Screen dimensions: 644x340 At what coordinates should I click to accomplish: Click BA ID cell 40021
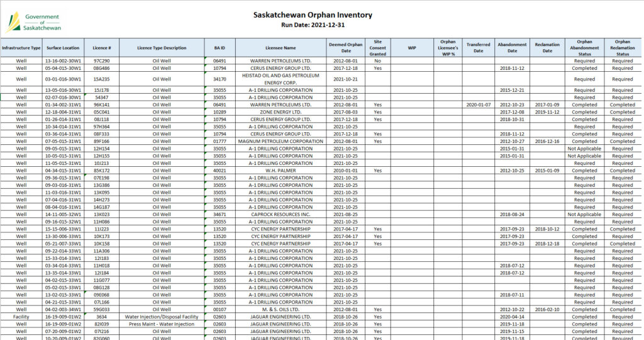tap(219, 170)
